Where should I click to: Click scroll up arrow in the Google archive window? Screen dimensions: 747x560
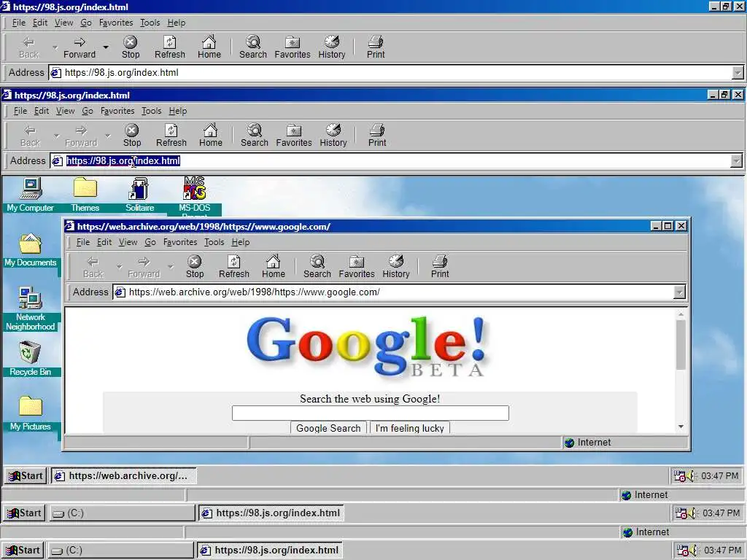point(681,314)
